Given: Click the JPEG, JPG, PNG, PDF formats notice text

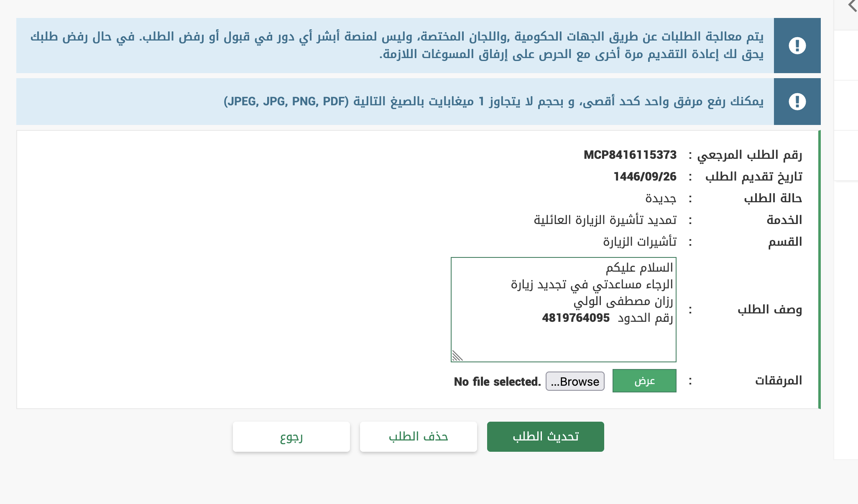Looking at the screenshot, I should [x=493, y=102].
